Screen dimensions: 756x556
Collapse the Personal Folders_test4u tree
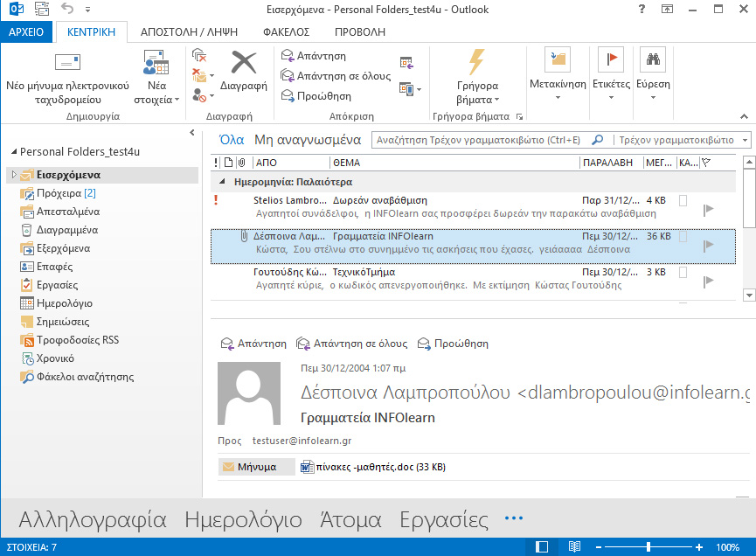tap(14, 151)
